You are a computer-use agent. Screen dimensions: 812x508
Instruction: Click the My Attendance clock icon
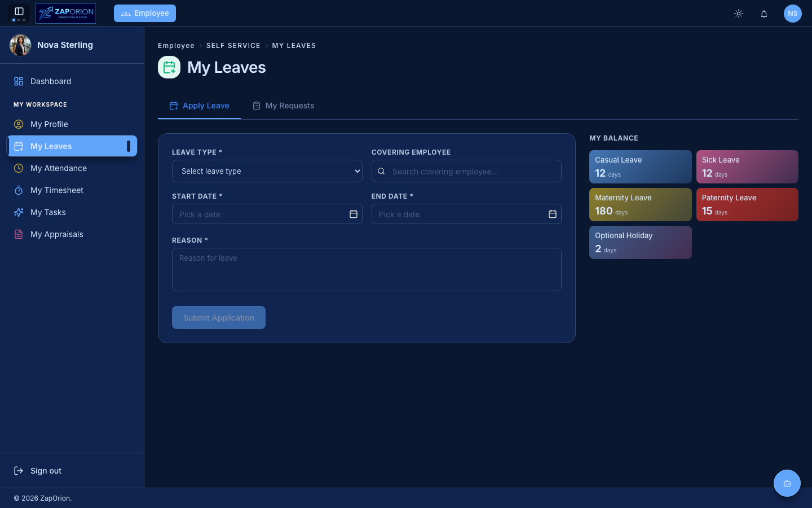tap(19, 168)
